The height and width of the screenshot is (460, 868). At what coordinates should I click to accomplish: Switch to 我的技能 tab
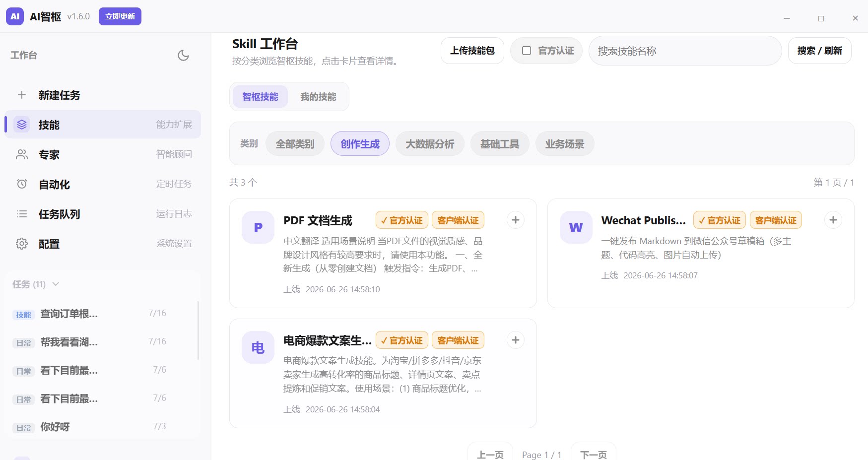coord(318,97)
